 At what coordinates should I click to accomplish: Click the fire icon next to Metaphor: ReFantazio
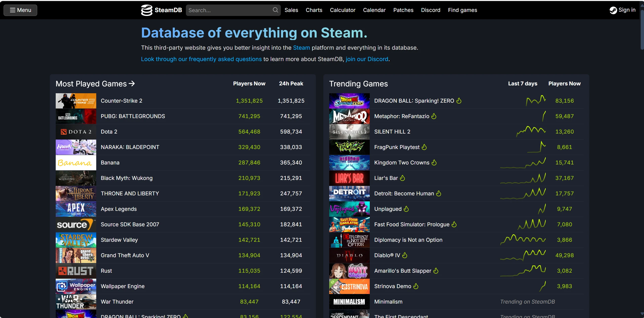(x=434, y=116)
